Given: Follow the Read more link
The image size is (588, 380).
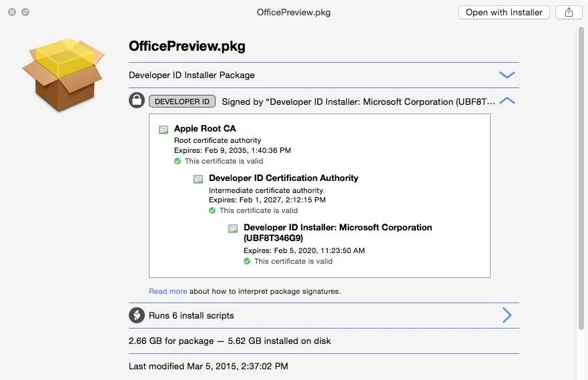Looking at the screenshot, I should click(x=168, y=291).
